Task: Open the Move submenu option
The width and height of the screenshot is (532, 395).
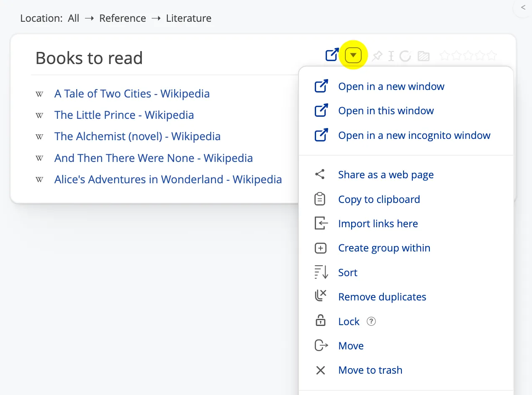Action: tap(351, 346)
